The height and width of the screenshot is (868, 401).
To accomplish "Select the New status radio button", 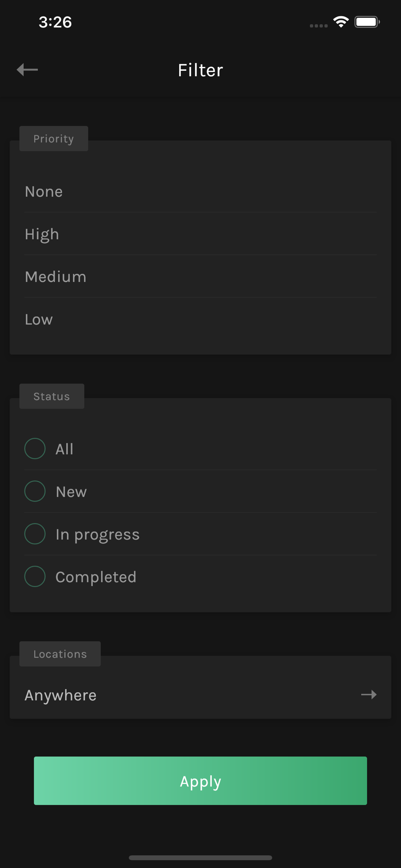I will [x=35, y=491].
